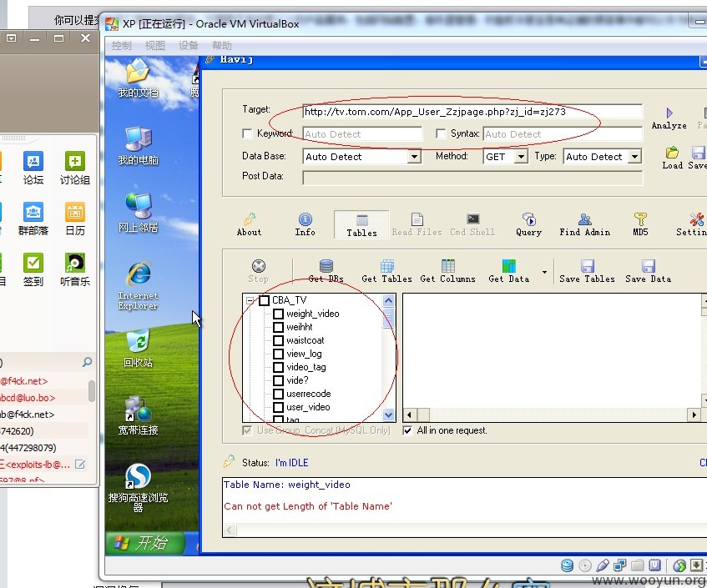Click the Keyword Auto Detect field
This screenshot has width=707, height=588.
(362, 133)
